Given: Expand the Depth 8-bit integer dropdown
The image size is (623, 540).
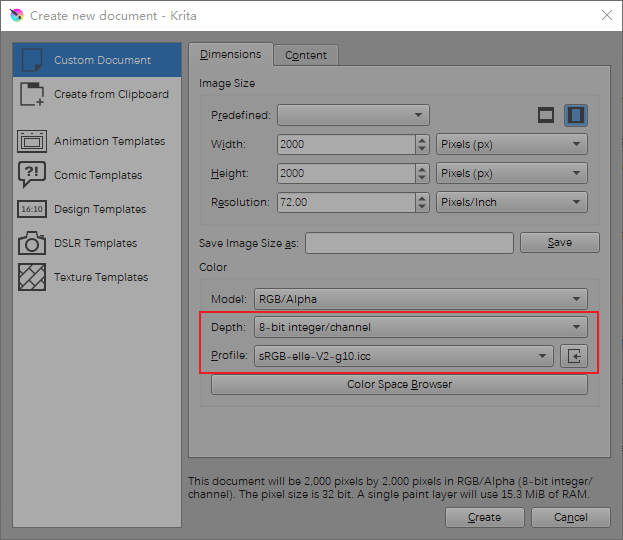Looking at the screenshot, I should [419, 327].
